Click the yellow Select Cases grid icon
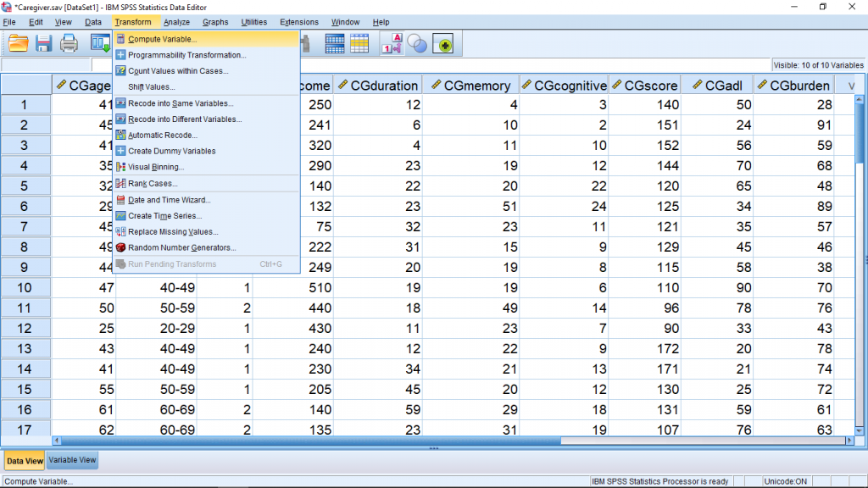 point(359,44)
